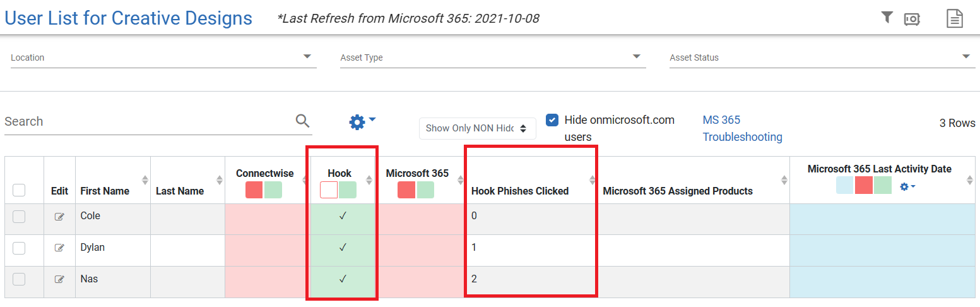Click the Search input field
Viewport: 980px width, 307px height.
(148, 121)
